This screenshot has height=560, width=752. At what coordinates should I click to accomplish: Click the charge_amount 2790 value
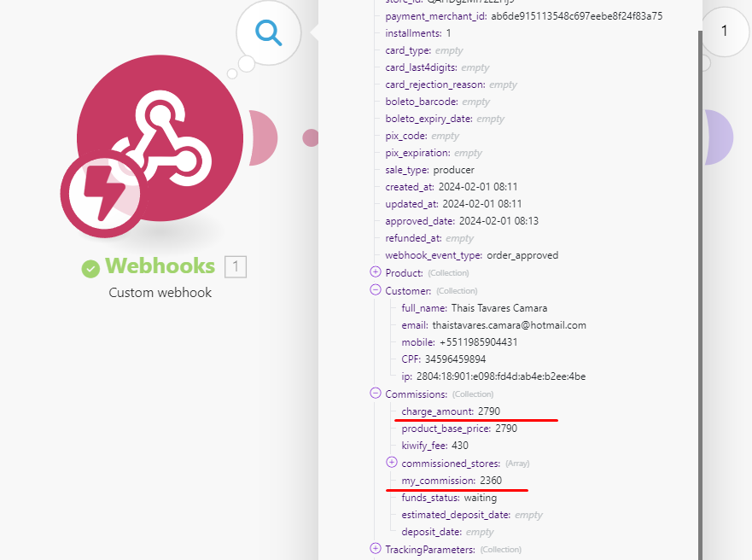(489, 411)
